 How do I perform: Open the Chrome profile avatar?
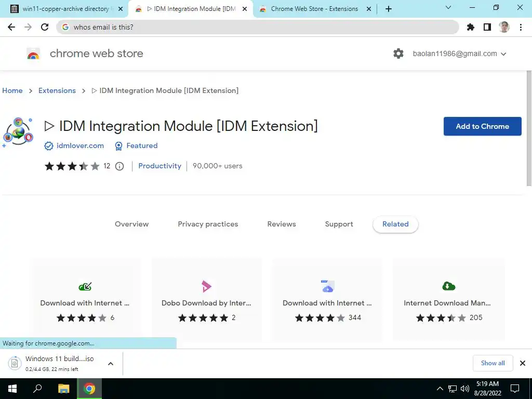[x=504, y=27]
